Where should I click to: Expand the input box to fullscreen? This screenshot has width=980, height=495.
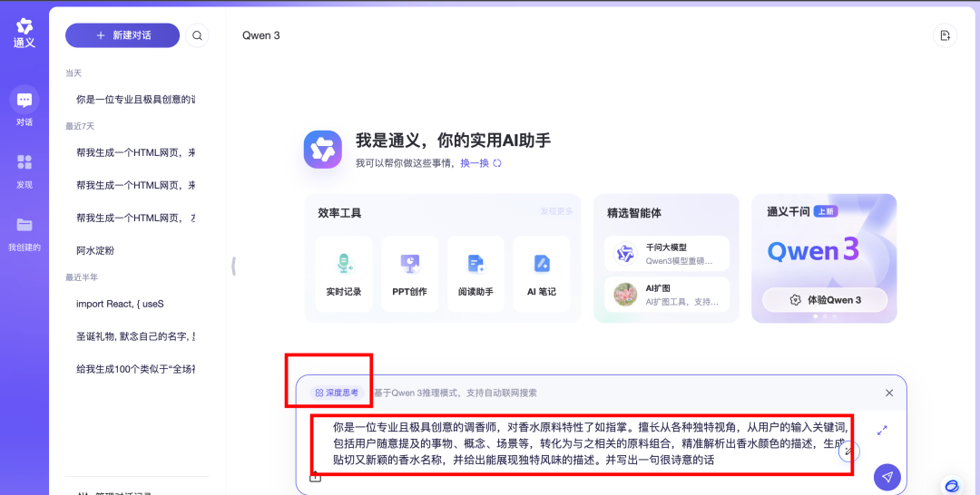click(x=883, y=430)
